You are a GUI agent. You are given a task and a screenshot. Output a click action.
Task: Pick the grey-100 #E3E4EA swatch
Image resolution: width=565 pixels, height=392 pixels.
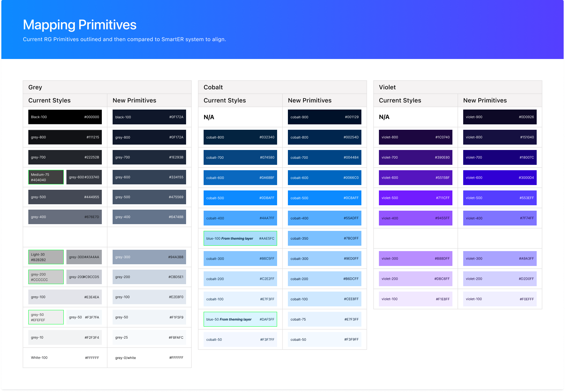65,297
